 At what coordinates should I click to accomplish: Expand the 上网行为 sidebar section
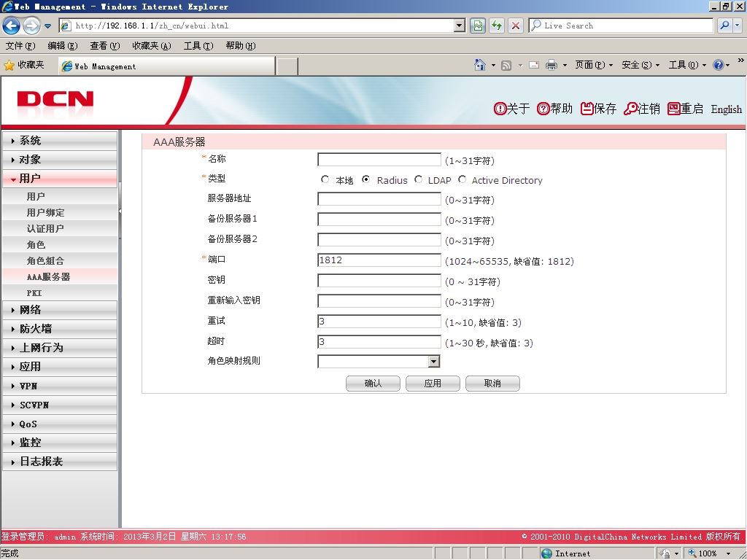(60, 348)
